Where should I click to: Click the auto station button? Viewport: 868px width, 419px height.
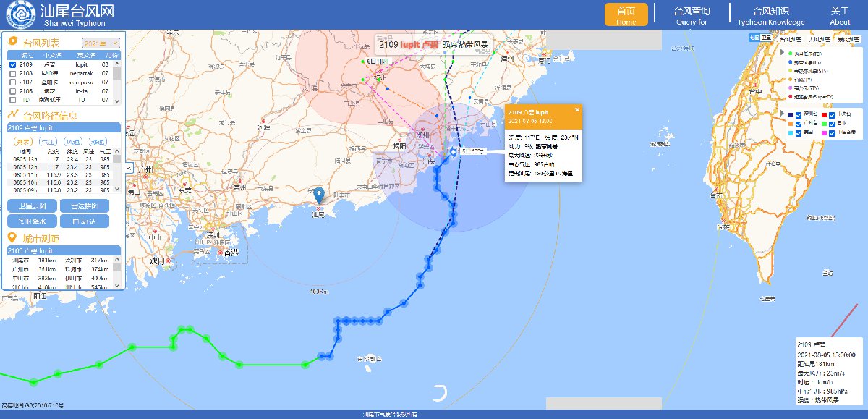tap(84, 221)
